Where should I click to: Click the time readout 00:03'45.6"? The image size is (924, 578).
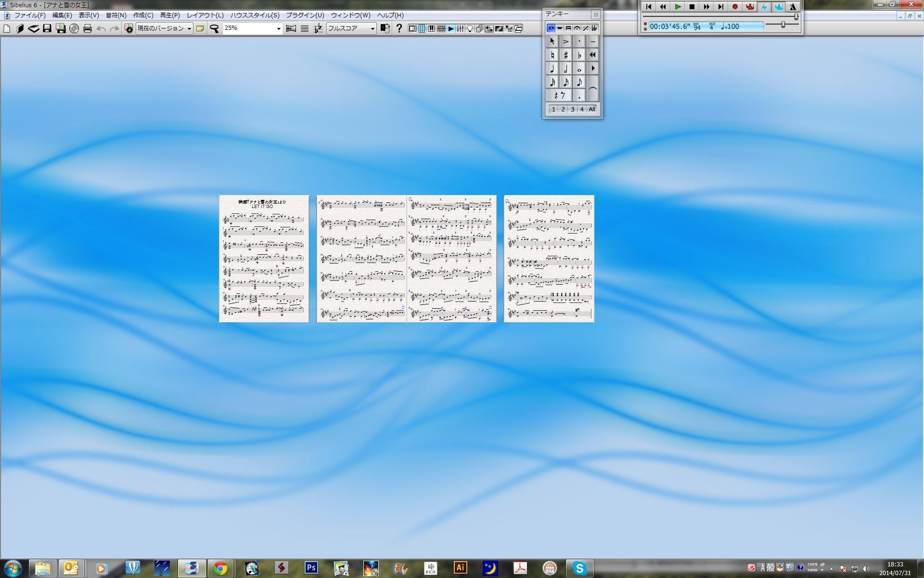click(670, 26)
